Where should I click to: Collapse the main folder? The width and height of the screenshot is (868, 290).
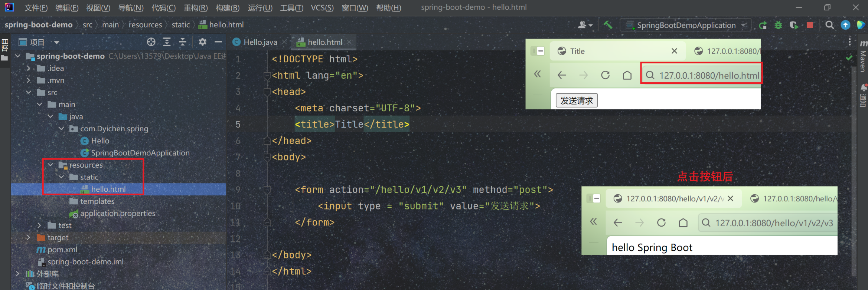40,105
